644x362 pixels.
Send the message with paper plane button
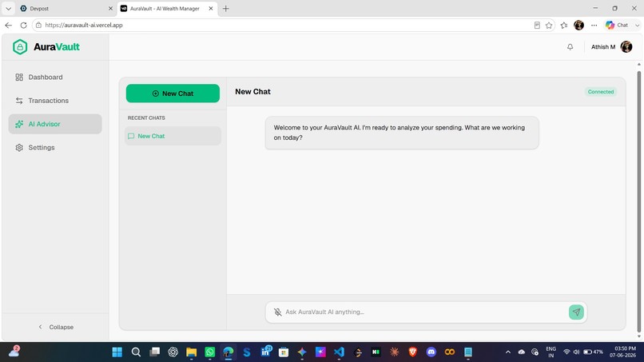tap(576, 312)
